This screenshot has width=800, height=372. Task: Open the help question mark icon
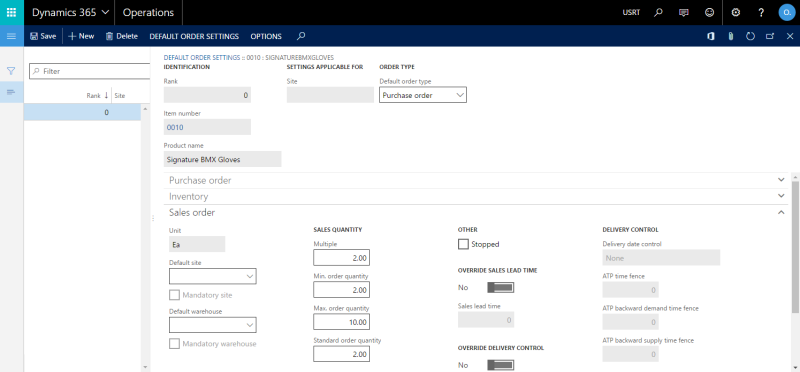coord(761,13)
